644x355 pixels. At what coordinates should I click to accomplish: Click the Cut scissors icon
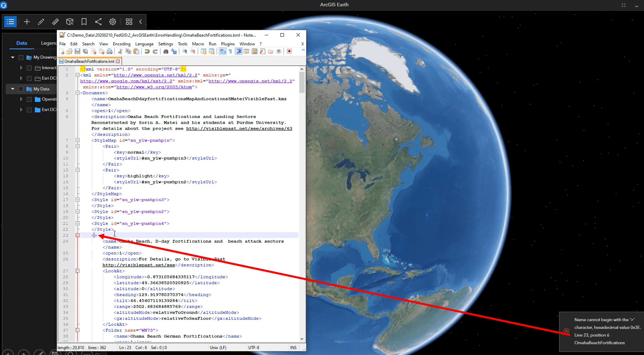[x=120, y=51]
